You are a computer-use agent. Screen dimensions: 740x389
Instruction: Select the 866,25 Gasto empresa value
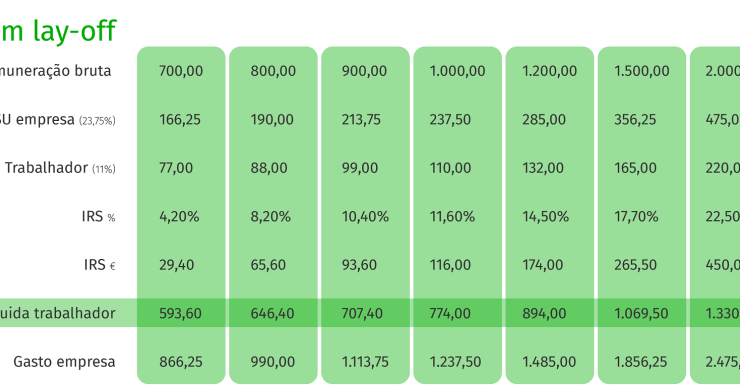181,362
